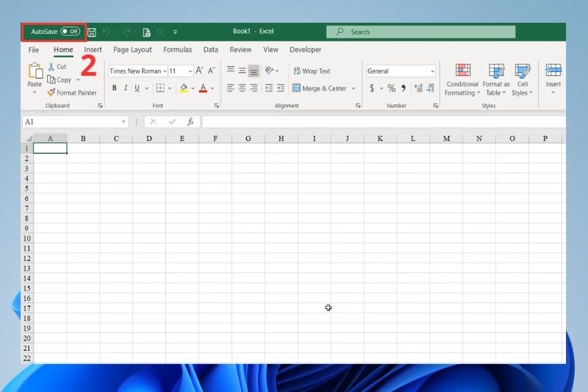Expand the Copy options arrow

pos(78,79)
